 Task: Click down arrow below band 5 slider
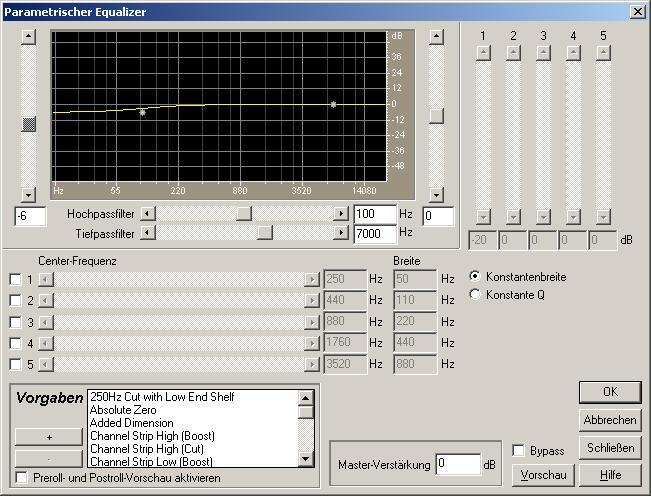[603, 216]
